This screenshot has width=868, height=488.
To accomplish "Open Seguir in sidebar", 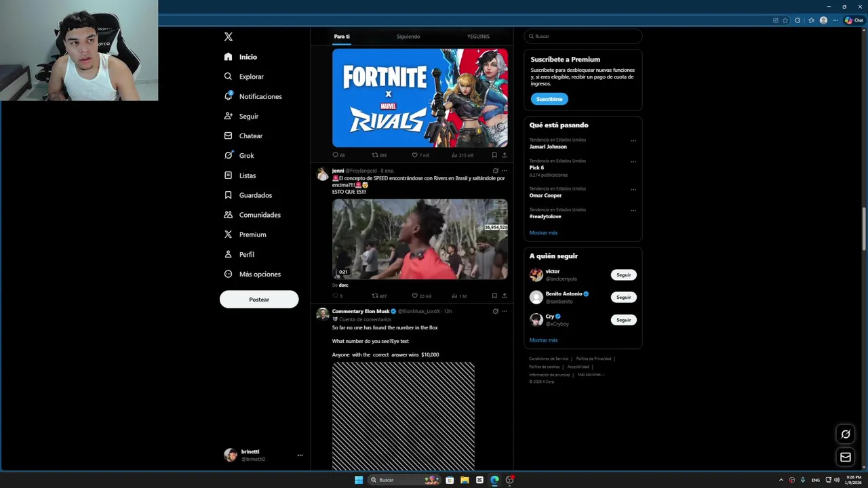I will tap(241, 116).
